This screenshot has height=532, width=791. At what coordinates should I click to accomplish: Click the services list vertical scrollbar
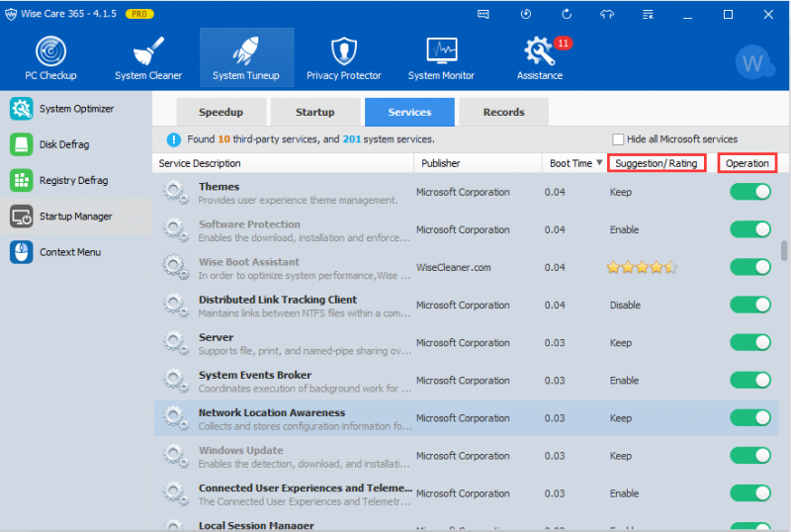pyautogui.click(x=784, y=251)
